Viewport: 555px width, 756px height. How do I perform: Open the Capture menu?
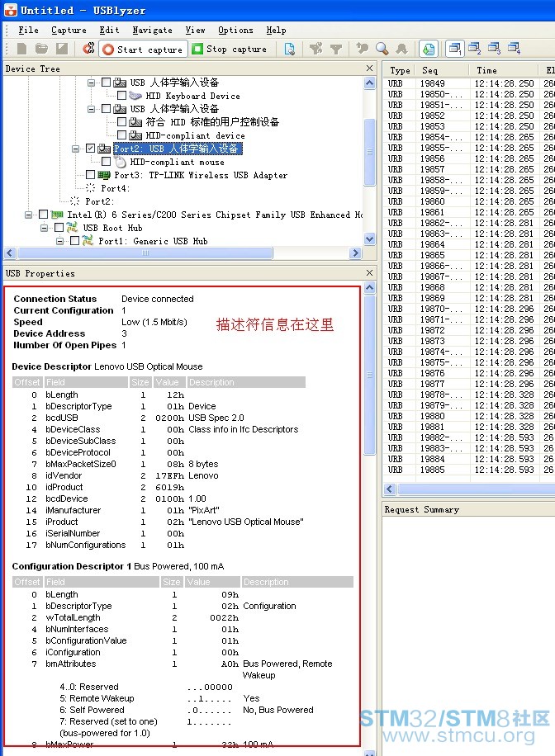click(x=69, y=30)
